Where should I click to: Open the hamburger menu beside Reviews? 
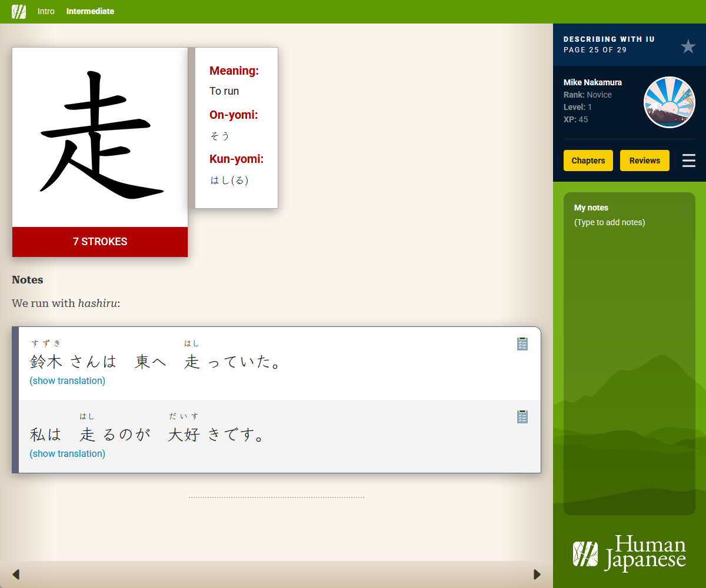tap(688, 160)
